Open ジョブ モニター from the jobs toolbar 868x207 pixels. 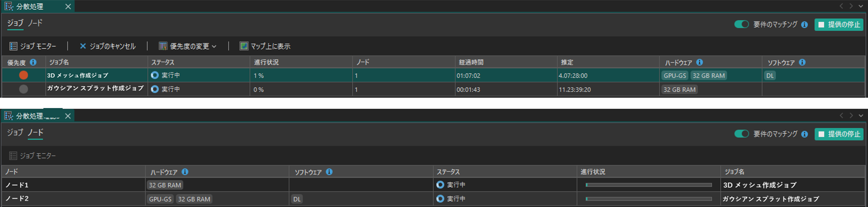(x=33, y=46)
